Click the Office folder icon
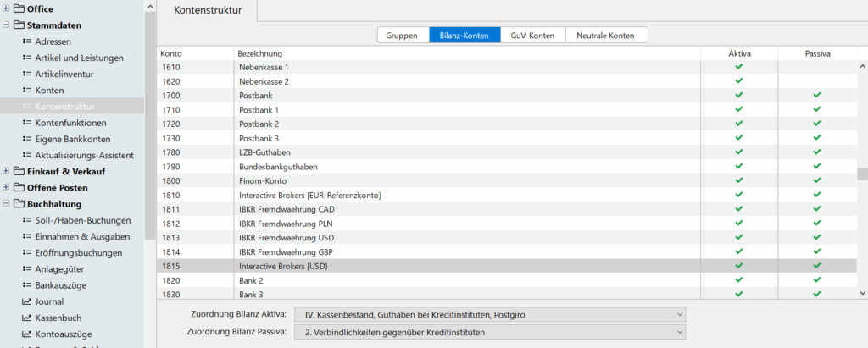Screen dimensions: 868x348 click(19, 9)
